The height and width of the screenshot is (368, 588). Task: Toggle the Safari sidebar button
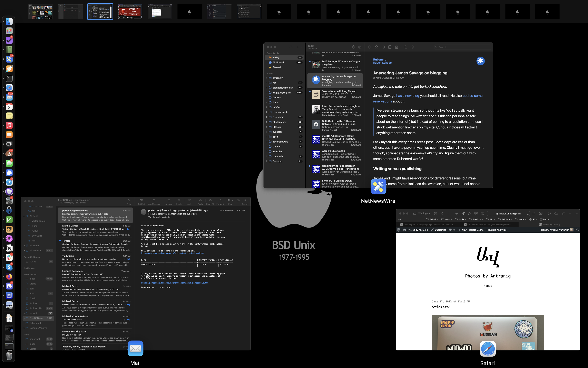tap(414, 213)
